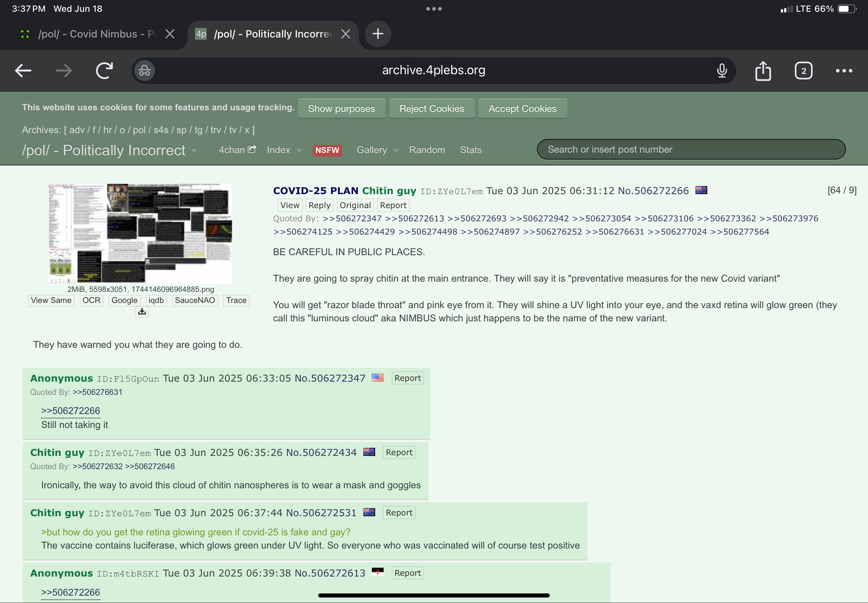
Task: Open the adv archive link
Action: (x=77, y=130)
